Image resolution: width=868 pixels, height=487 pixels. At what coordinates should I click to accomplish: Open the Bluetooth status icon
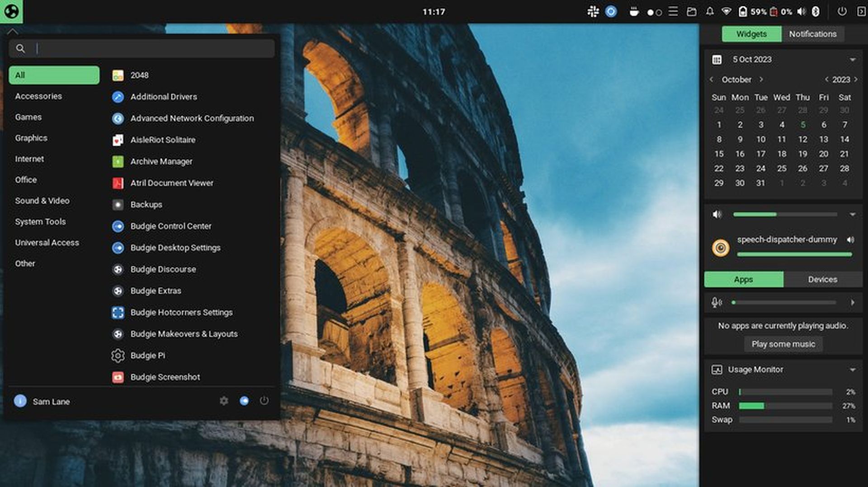pyautogui.click(x=816, y=12)
